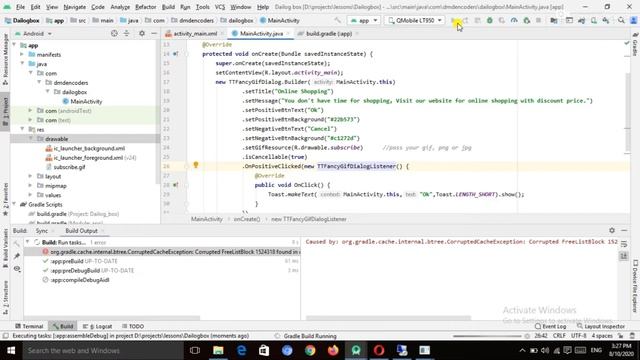Open the QMobile LT550 device dropdown
Image resolution: width=640 pixels, height=360 pixels.
[x=414, y=20]
